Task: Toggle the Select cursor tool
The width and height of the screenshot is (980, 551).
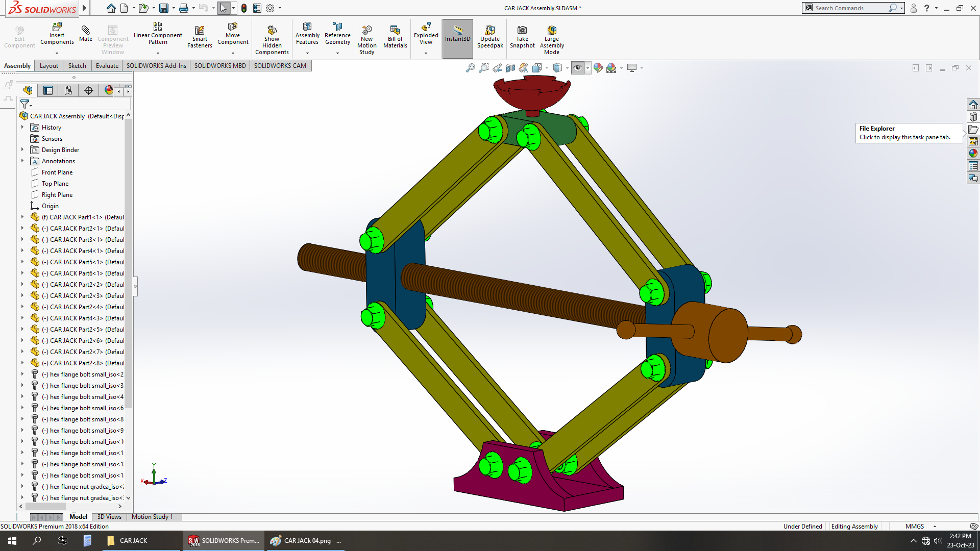Action: click(x=223, y=8)
